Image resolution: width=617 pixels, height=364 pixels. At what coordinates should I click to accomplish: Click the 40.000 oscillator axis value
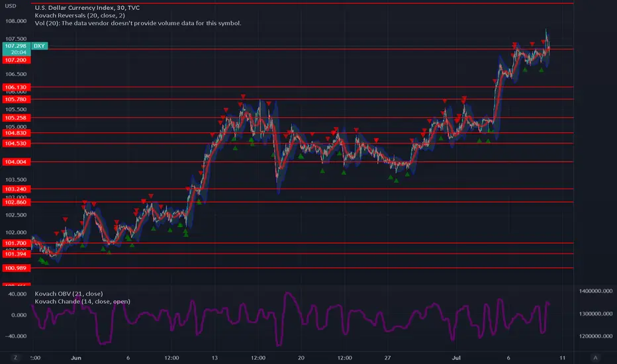17,294
